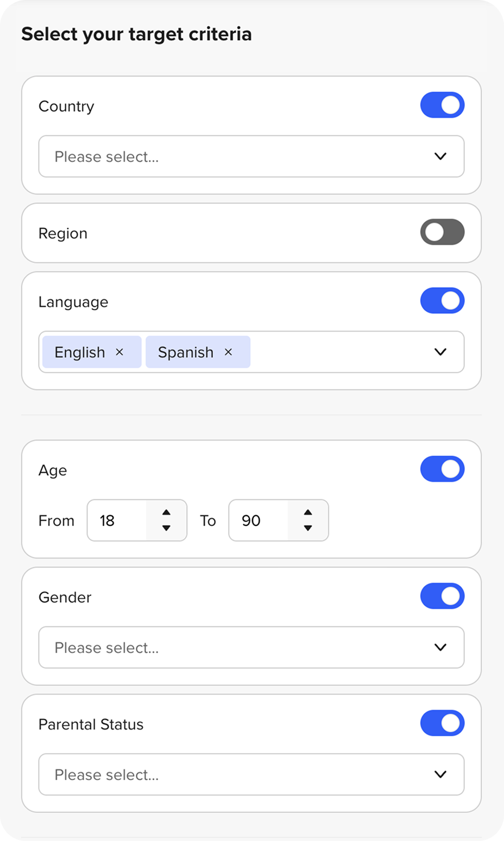Disable the Gender criteria toggle
This screenshot has width=504, height=841.
pyautogui.click(x=442, y=597)
